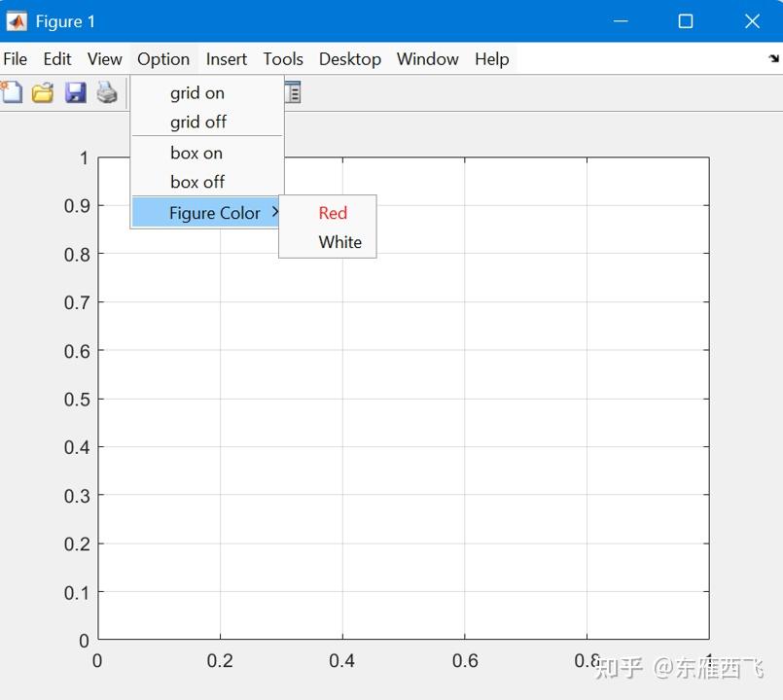Image resolution: width=783 pixels, height=700 pixels.
Task: Open the Insert menu
Action: click(x=227, y=59)
